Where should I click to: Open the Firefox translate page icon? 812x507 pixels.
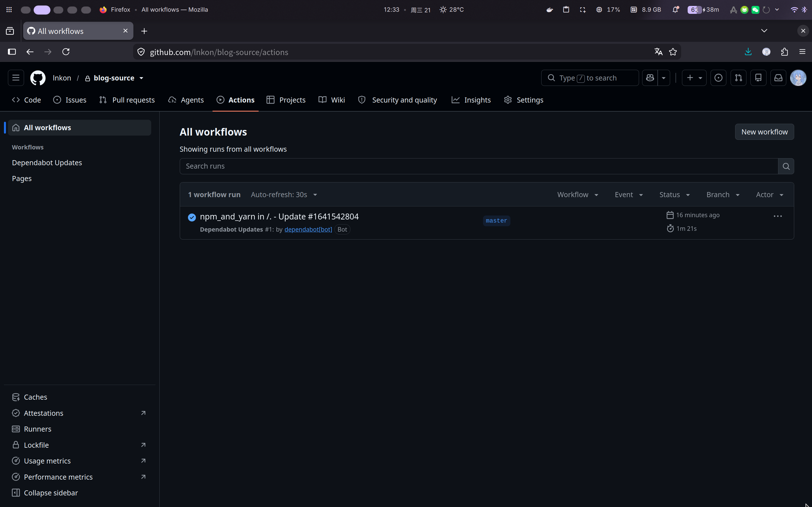(658, 52)
